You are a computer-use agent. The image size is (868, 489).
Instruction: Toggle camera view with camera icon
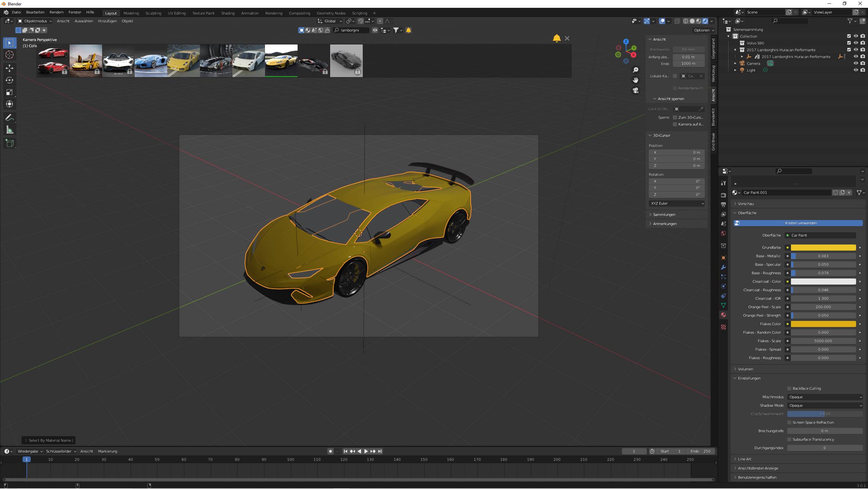click(x=636, y=90)
